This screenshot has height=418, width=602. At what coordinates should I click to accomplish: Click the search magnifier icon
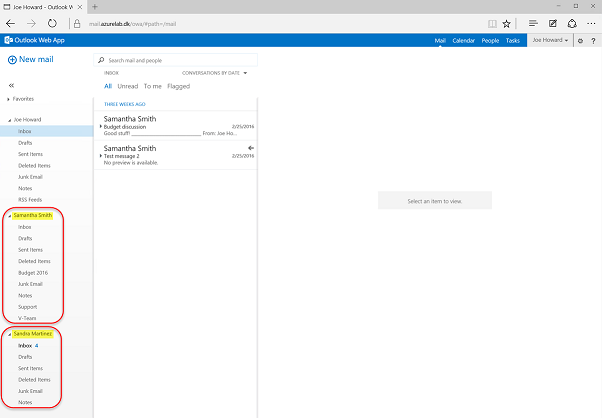pyautogui.click(x=101, y=60)
